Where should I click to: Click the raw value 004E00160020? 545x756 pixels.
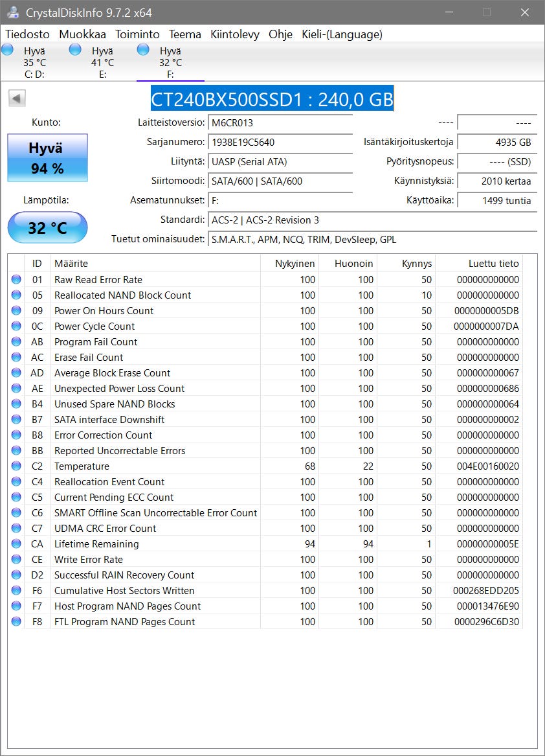pos(487,466)
